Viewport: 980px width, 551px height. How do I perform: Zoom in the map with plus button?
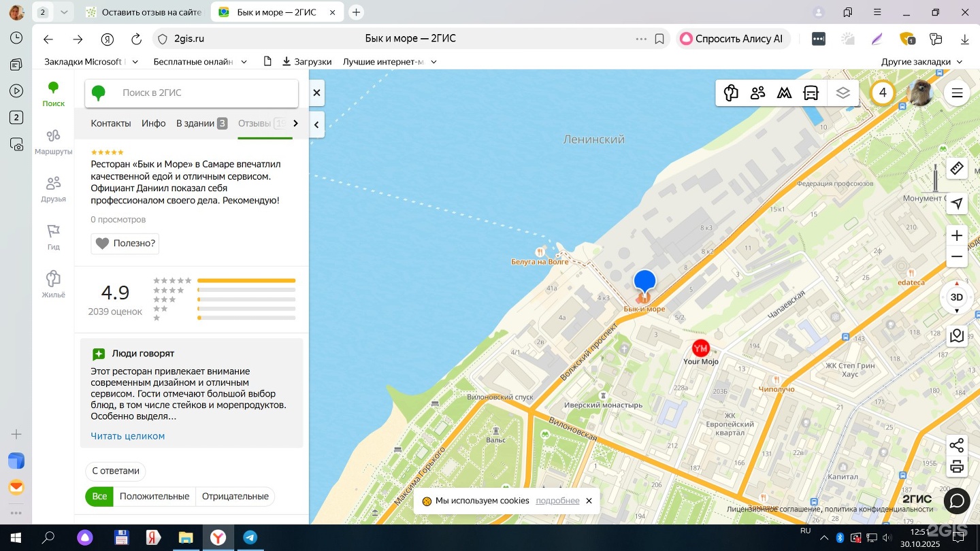pos(957,235)
